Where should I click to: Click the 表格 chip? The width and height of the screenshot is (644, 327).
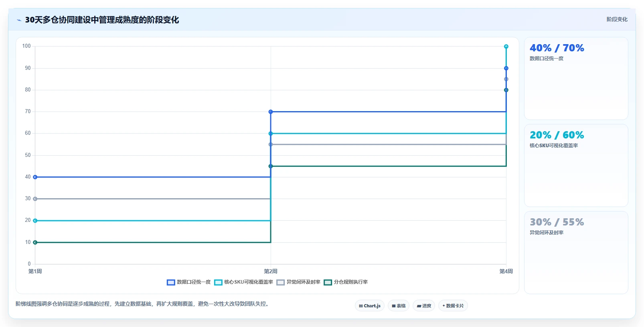click(x=399, y=306)
